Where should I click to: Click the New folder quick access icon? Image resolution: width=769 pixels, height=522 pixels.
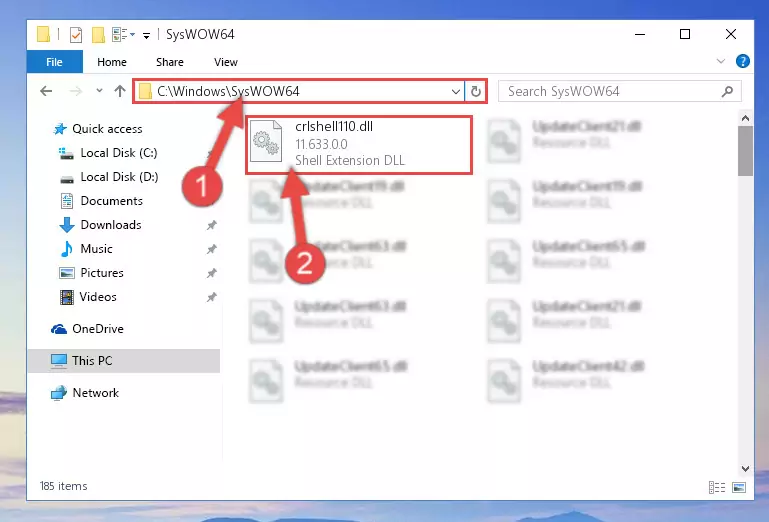pyautogui.click(x=99, y=35)
